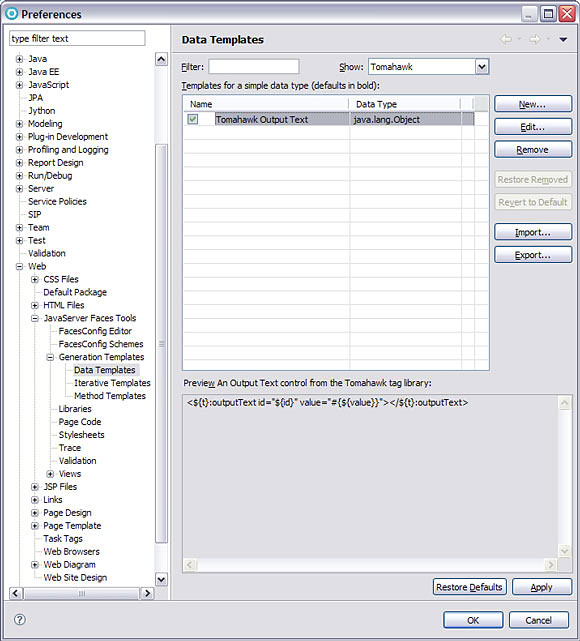Expand the Views tree node
Screen dimensions: 580x641
[x=50, y=474]
